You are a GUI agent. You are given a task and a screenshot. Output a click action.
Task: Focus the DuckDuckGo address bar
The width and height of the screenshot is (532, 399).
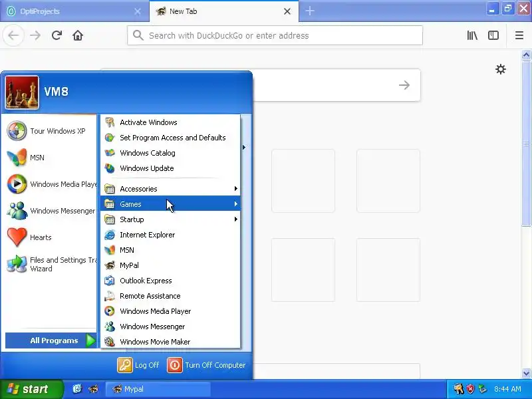tap(275, 35)
